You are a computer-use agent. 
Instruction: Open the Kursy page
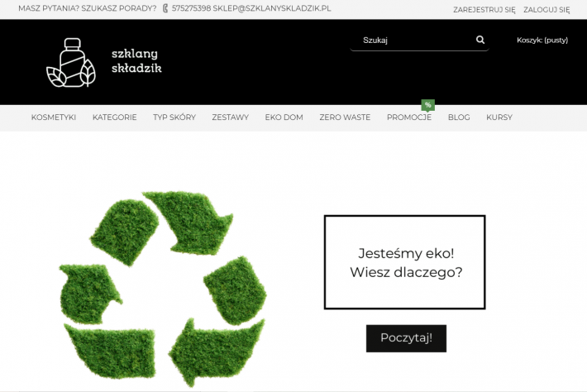(x=499, y=117)
